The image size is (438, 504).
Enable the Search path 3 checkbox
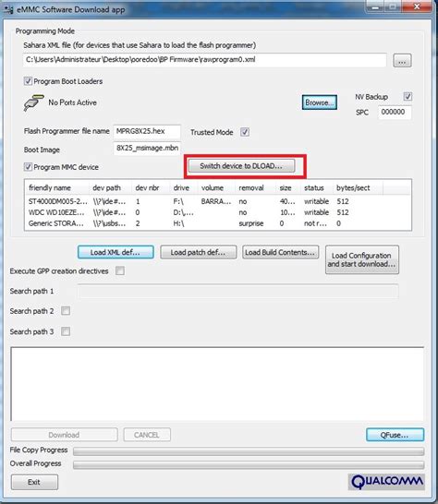(x=66, y=331)
